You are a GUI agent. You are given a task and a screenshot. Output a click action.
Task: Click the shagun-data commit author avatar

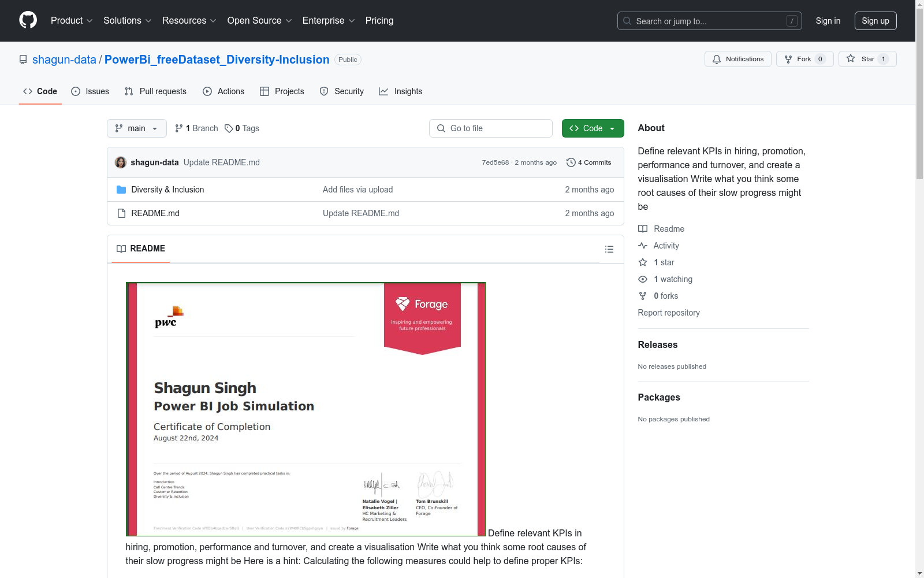121,162
